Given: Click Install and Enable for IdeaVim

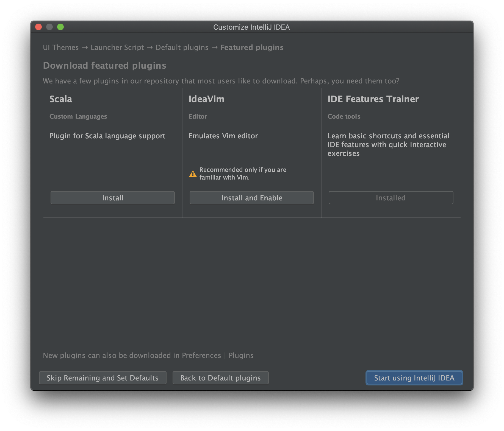Looking at the screenshot, I should pyautogui.click(x=251, y=198).
